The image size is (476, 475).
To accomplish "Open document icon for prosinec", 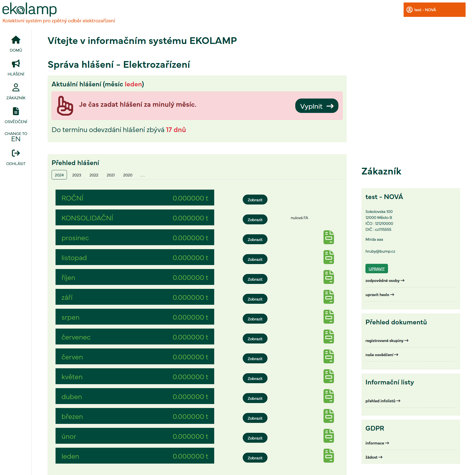I will [x=329, y=237].
